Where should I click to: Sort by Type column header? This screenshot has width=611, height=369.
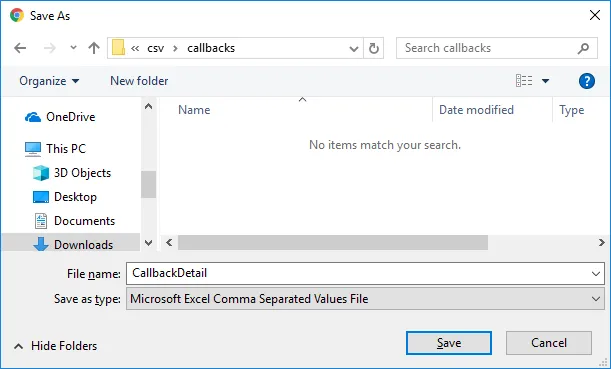click(572, 110)
